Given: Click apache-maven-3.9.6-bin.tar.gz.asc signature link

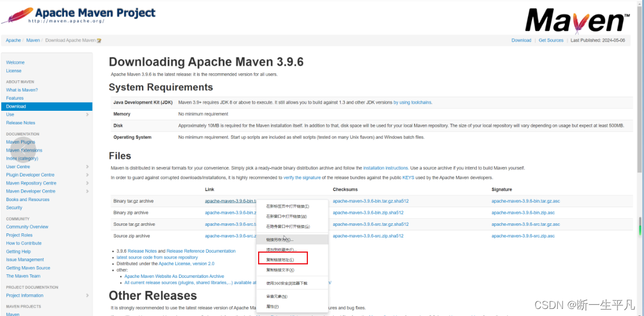Looking at the screenshot, I should pyautogui.click(x=526, y=201).
